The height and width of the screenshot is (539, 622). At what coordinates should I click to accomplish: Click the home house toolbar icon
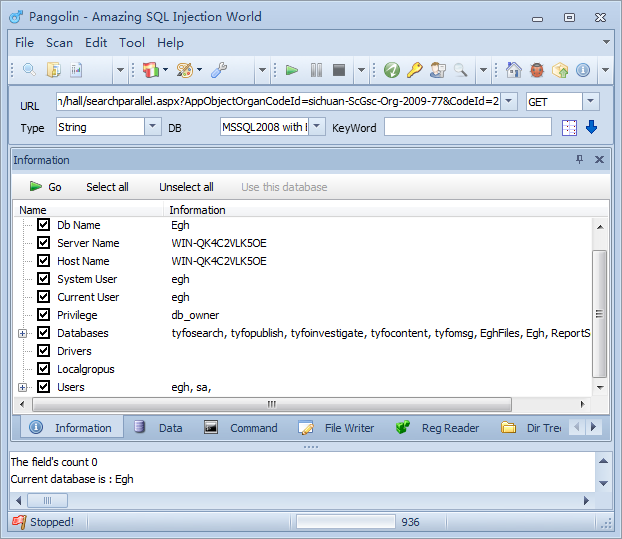point(514,70)
